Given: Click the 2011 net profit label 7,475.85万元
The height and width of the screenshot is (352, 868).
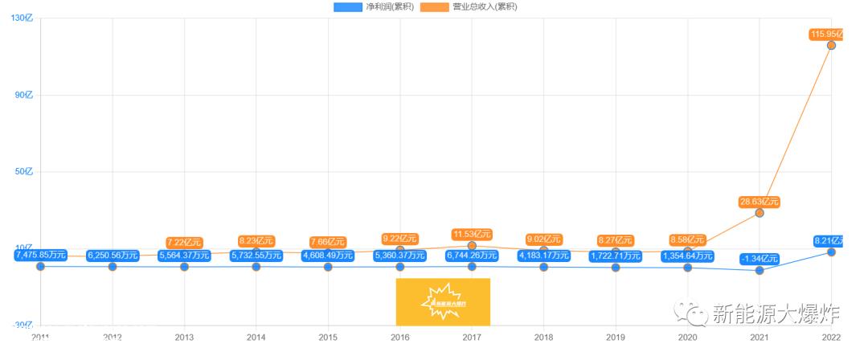Looking at the screenshot, I should coord(41,255).
